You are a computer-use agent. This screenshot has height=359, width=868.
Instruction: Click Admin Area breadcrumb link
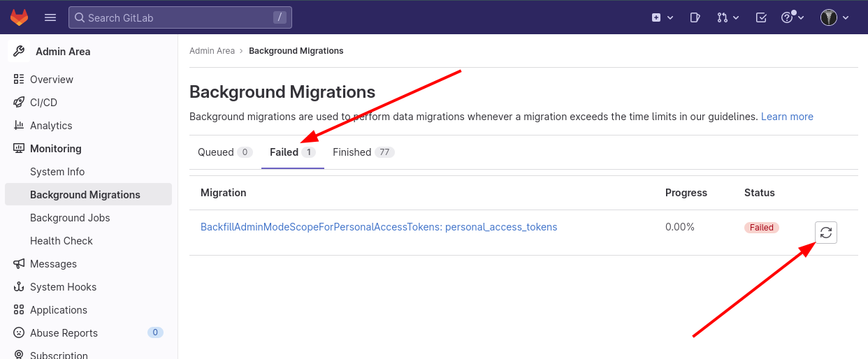coord(212,51)
